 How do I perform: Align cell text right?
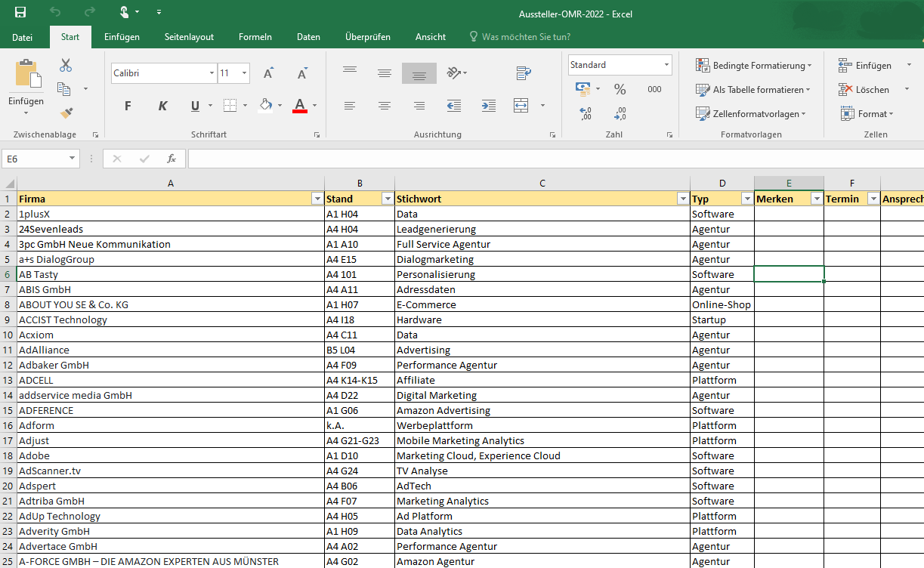point(419,106)
